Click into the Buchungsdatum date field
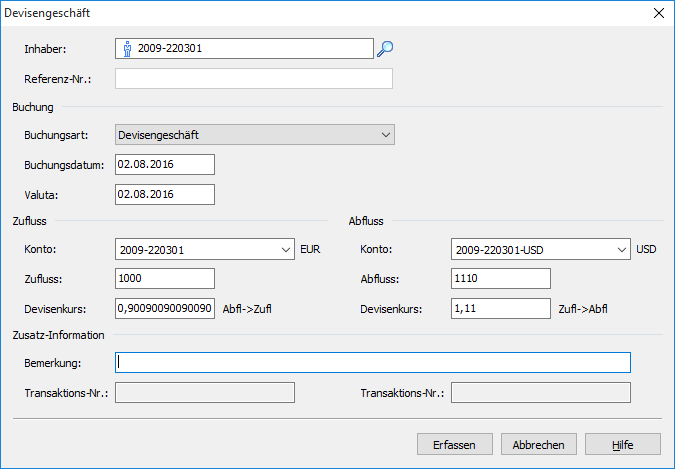675x469 pixels. pos(165,164)
